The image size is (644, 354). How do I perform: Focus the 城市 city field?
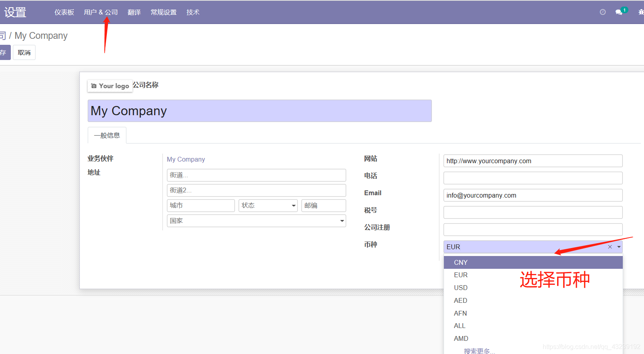pyautogui.click(x=201, y=206)
